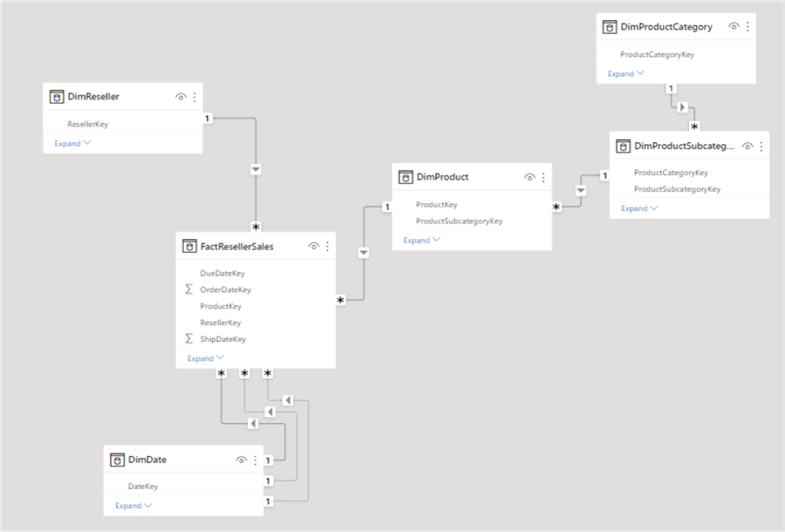The image size is (785, 532).
Task: Open DimProductSubcategory more options menu
Action: click(761, 147)
